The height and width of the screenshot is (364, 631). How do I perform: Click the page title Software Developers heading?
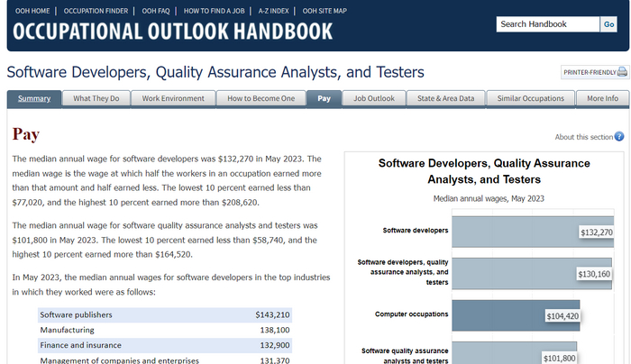(215, 72)
